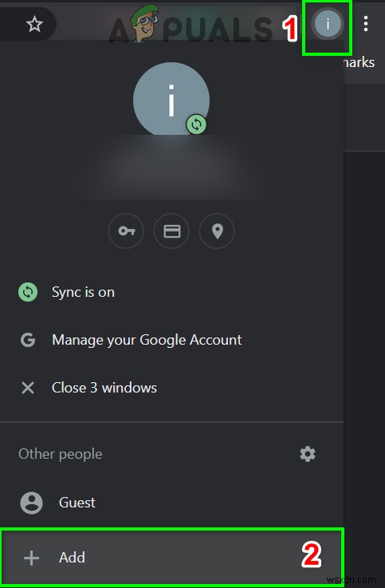
Task: Click Add to create new profile
Action: click(x=171, y=557)
